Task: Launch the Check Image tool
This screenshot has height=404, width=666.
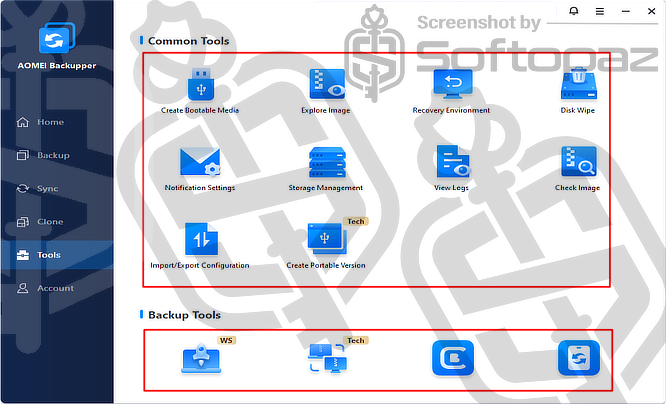Action: click(x=577, y=162)
